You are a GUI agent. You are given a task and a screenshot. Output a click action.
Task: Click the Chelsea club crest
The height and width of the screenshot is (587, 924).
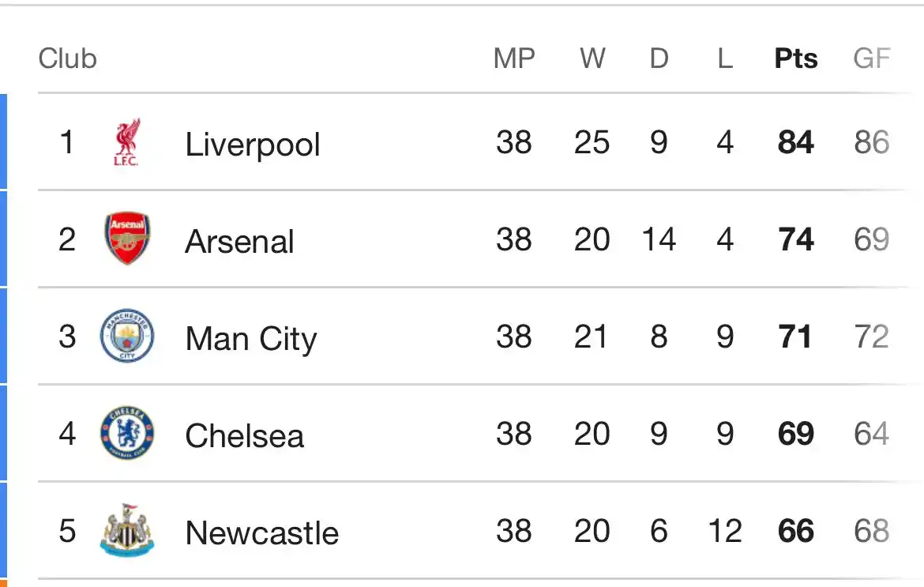[x=127, y=433]
